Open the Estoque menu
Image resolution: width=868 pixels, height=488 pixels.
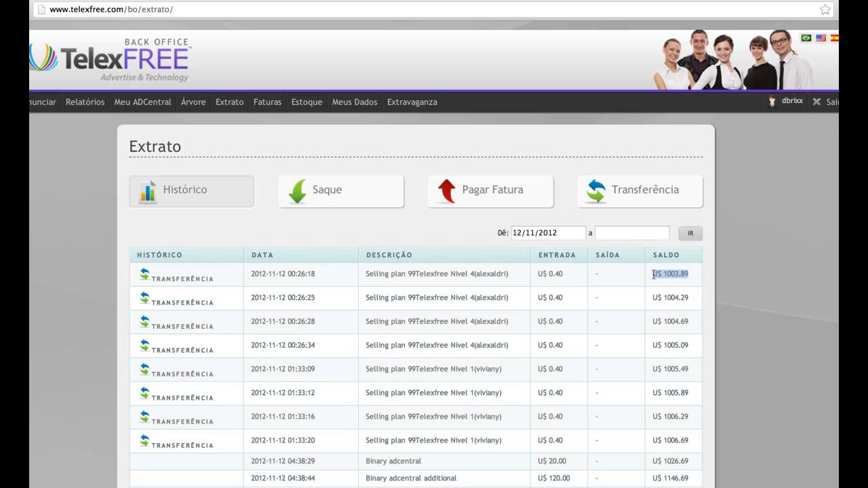307,102
